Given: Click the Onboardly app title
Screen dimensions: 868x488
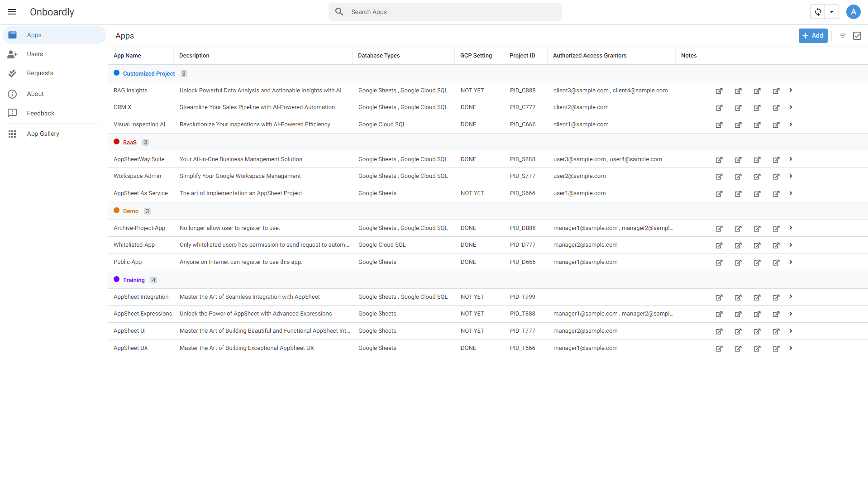Looking at the screenshot, I should tap(52, 12).
